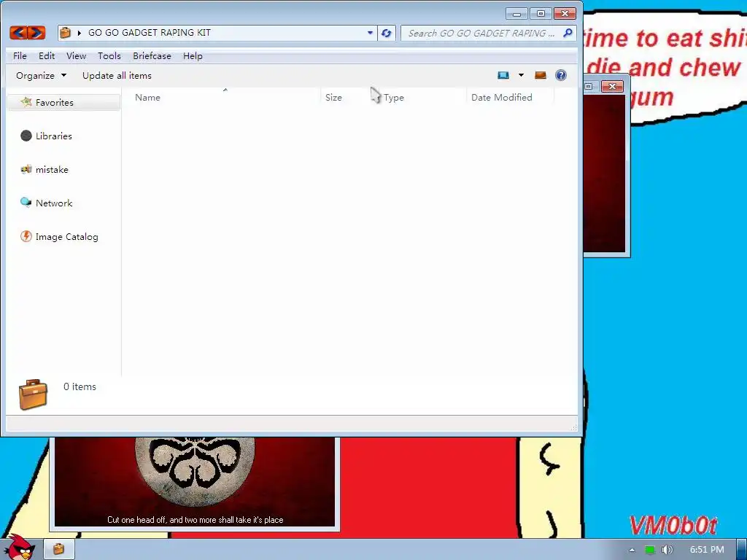
Task: Open the Angry Bird start button
Action: point(20,547)
